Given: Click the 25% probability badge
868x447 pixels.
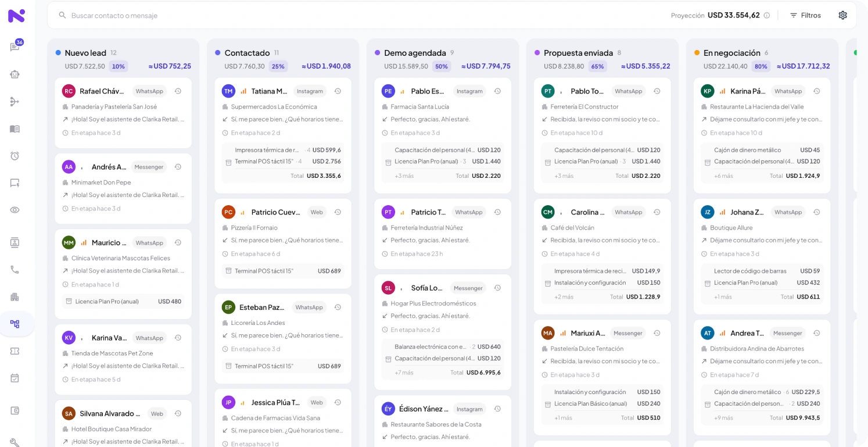Looking at the screenshot, I should click(278, 66).
